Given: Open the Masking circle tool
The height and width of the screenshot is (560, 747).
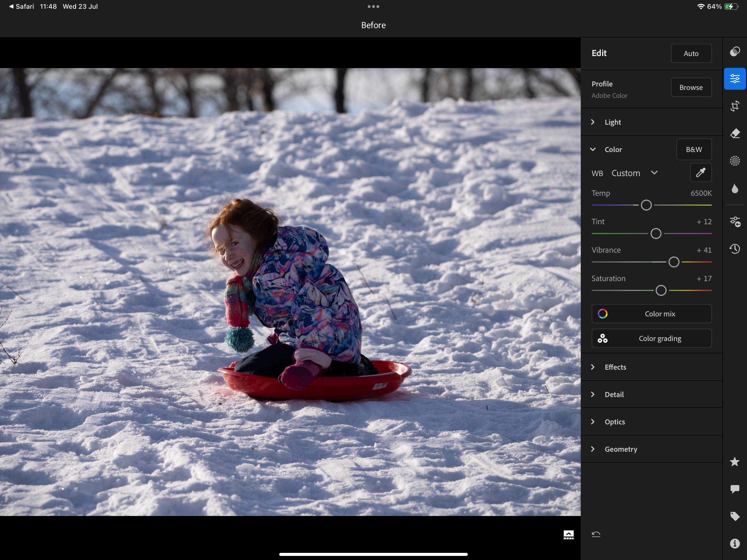Looking at the screenshot, I should click(x=734, y=161).
